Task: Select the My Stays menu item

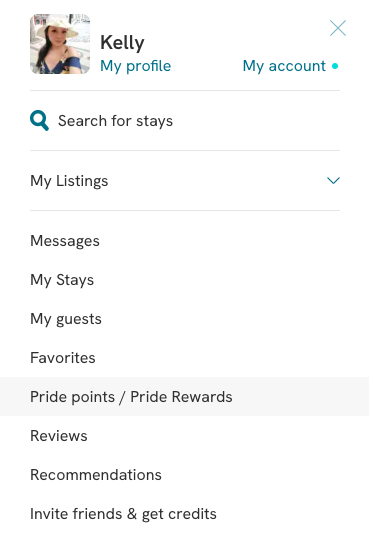Action: coord(62,280)
